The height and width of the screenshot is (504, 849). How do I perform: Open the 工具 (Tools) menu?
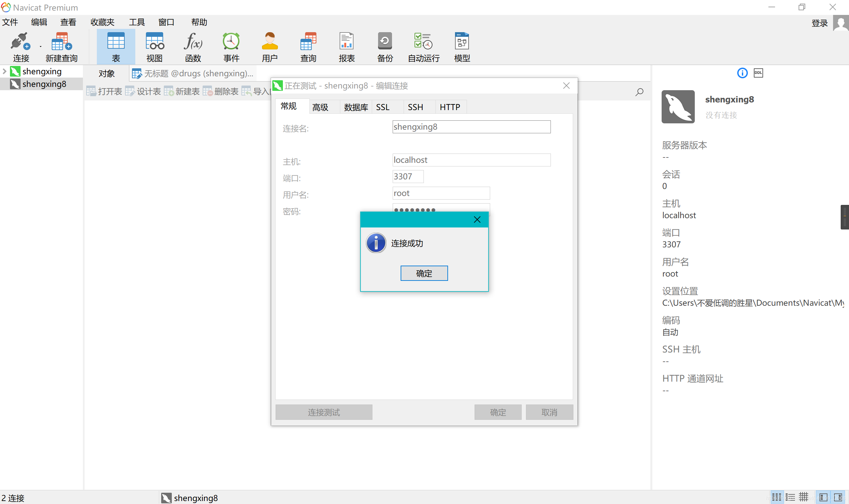[x=137, y=23]
